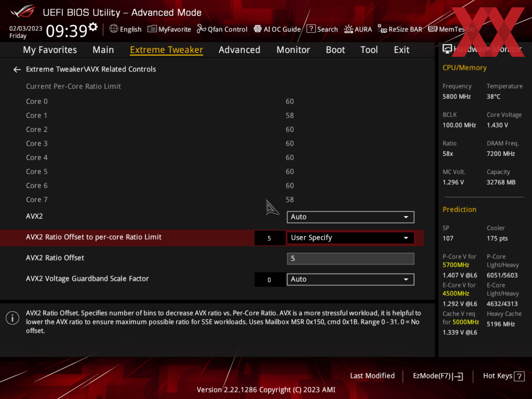
Task: Click the Core 0 ratio row
Action: 160,101
